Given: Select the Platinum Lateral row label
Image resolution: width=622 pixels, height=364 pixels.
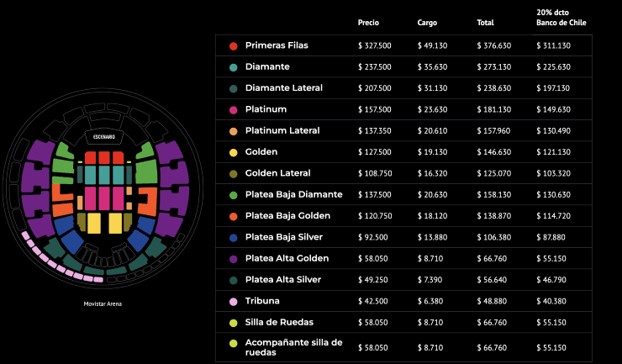Looking at the screenshot, I should click(283, 130).
